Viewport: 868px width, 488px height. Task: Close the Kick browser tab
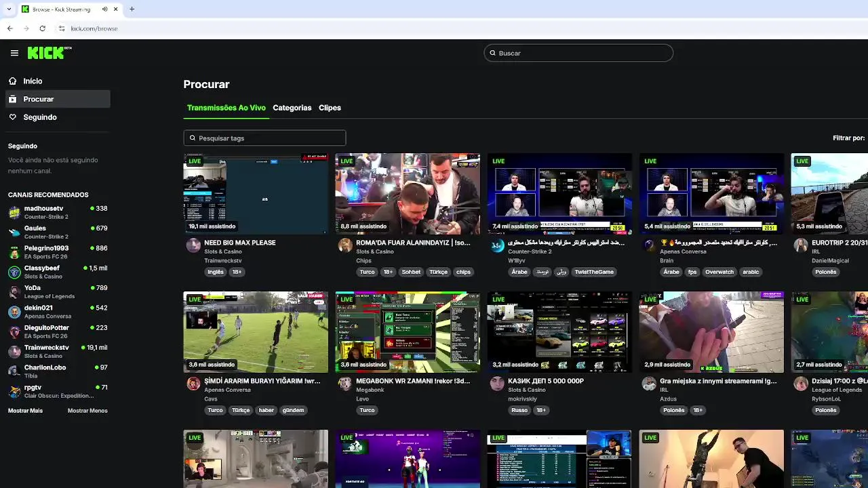116,9
